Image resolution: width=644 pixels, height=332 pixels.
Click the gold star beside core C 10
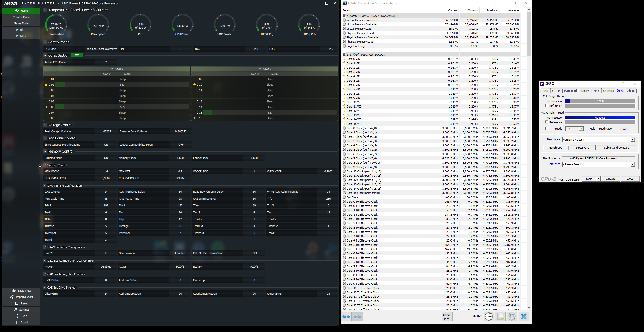coord(194,85)
